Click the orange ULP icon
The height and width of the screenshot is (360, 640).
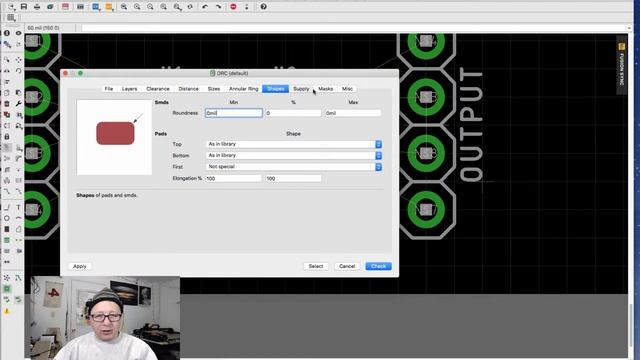[109, 7]
